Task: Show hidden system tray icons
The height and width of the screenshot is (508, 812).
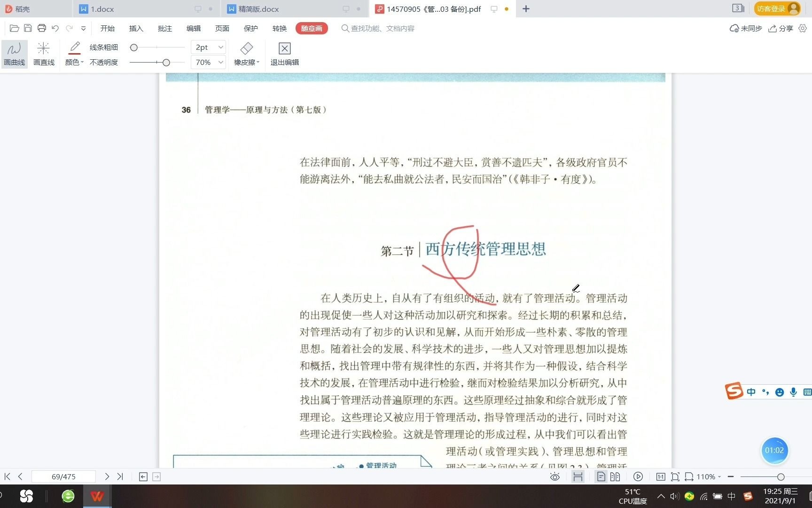Action: [661, 496]
